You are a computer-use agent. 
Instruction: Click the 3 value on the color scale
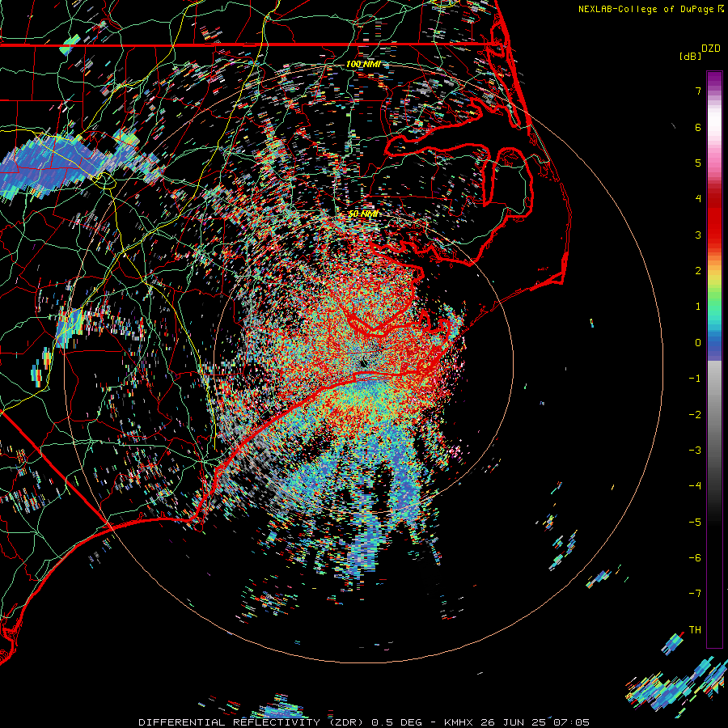[698, 235]
